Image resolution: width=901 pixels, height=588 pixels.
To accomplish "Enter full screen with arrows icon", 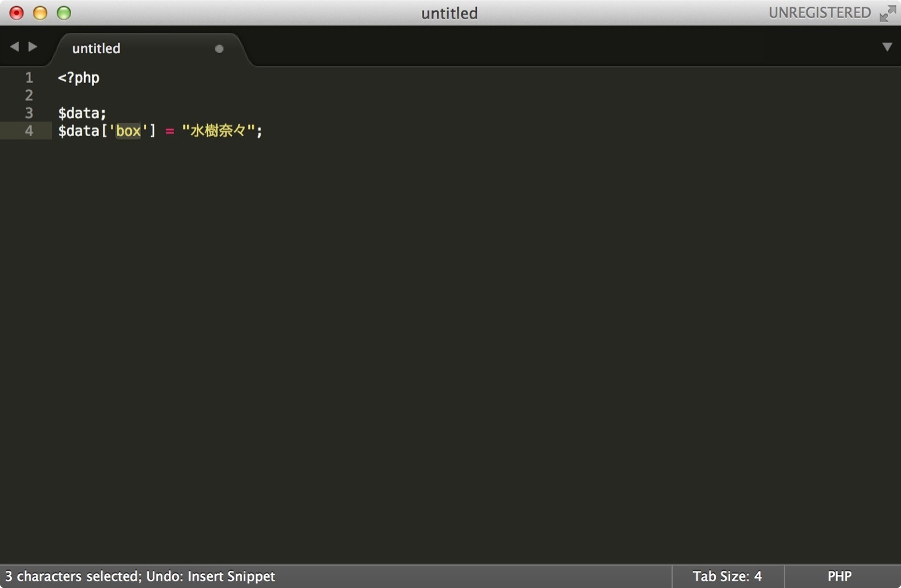I will (x=887, y=13).
